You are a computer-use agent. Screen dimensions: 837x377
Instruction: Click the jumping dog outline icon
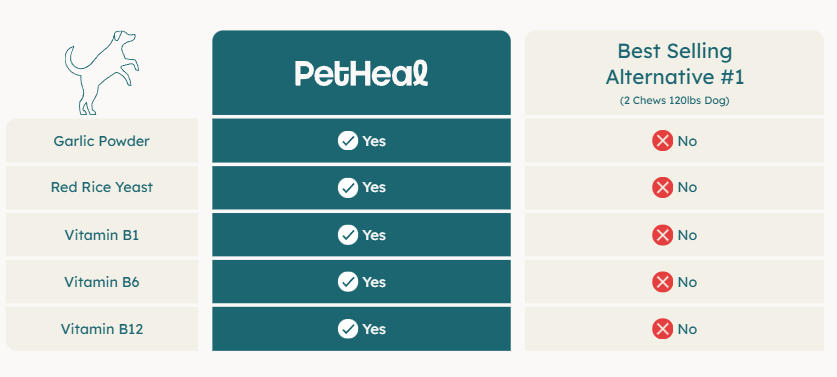tap(101, 73)
